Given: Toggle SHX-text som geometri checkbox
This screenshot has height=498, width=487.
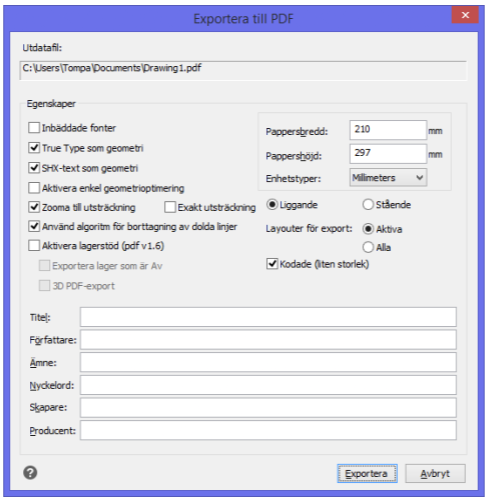Looking at the screenshot, I should pos(34,168).
